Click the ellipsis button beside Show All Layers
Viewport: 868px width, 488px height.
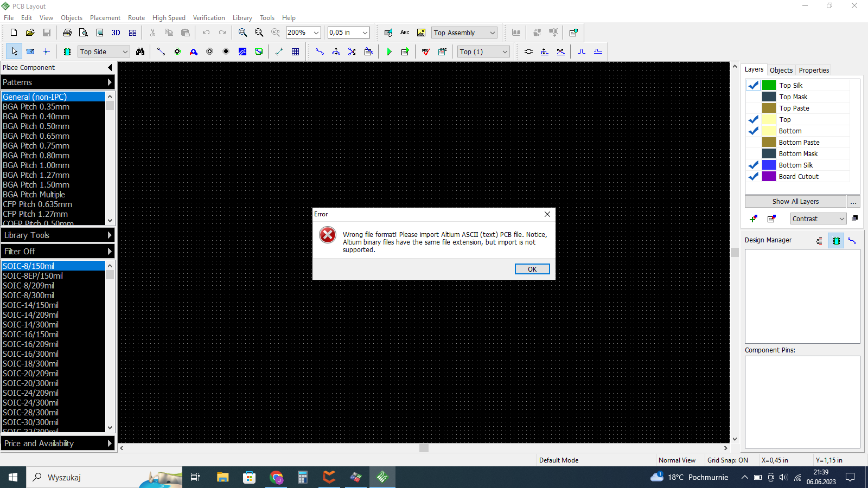pos(853,202)
